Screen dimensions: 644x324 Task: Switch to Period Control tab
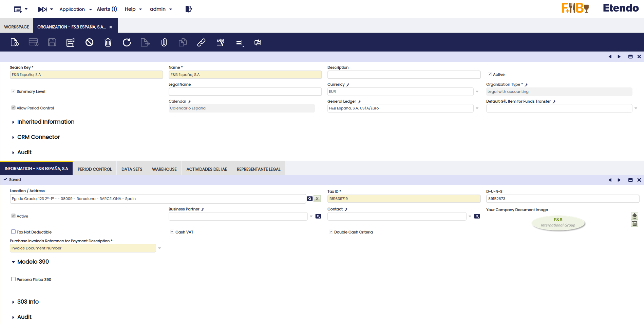coord(95,169)
